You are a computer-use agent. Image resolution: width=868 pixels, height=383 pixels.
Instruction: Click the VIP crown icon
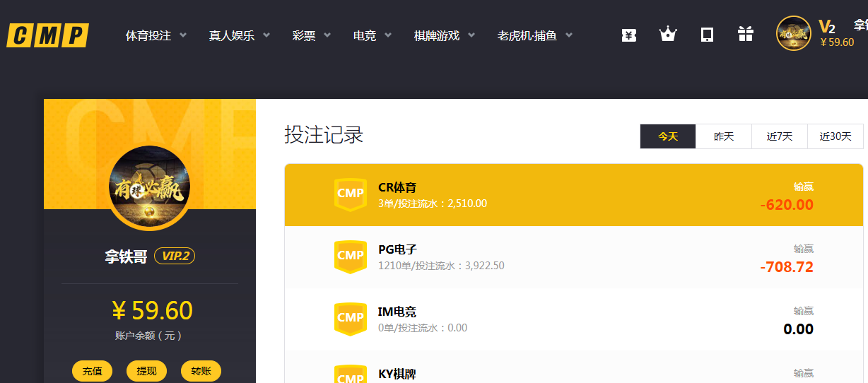coord(668,34)
